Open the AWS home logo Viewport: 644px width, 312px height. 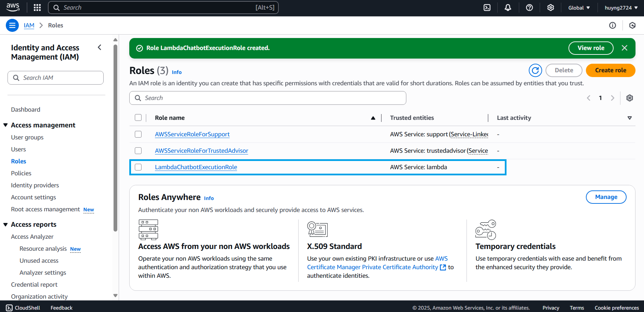(x=13, y=8)
